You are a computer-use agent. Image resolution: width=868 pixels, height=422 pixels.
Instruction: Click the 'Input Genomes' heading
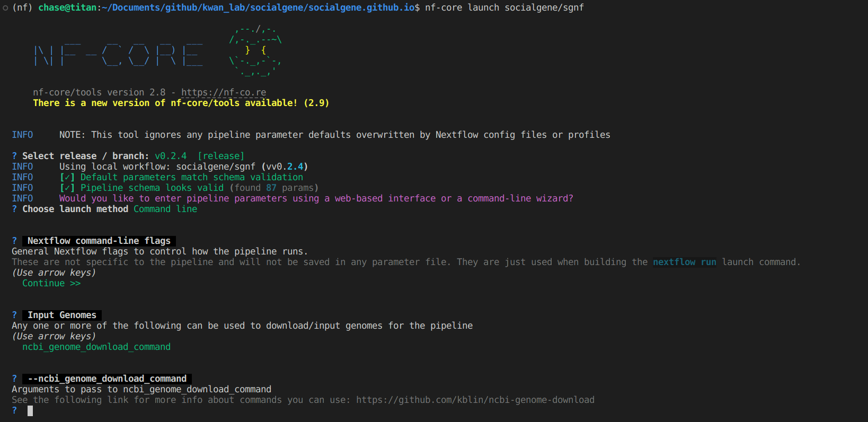click(x=62, y=315)
